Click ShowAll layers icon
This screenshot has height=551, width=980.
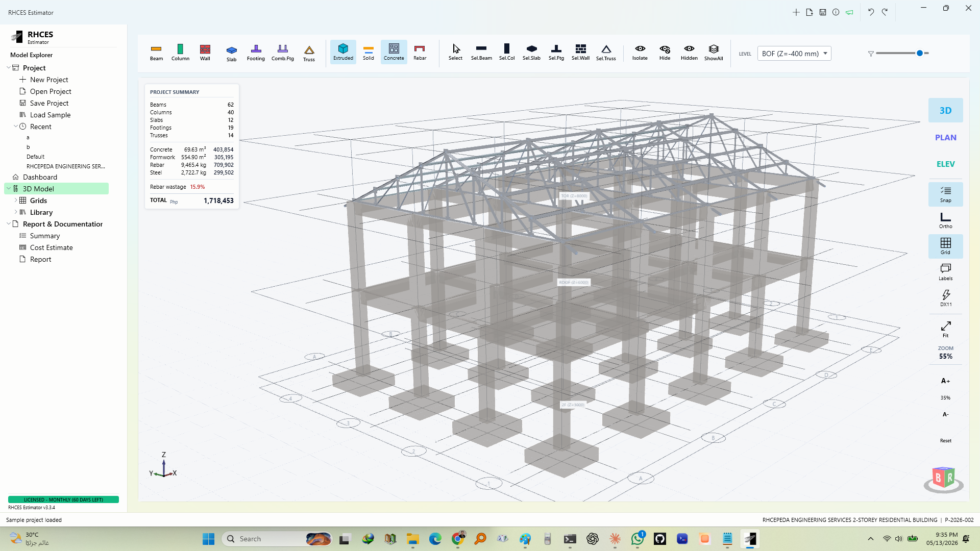point(714,53)
